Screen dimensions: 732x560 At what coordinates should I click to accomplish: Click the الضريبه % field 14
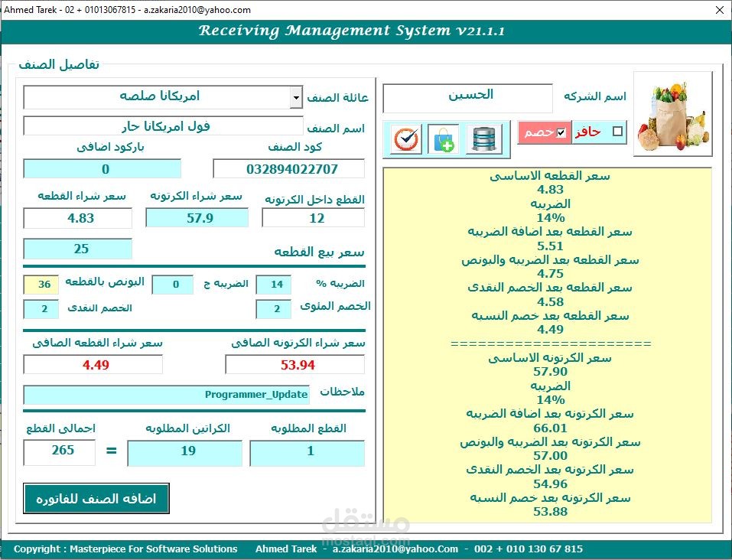click(x=274, y=285)
